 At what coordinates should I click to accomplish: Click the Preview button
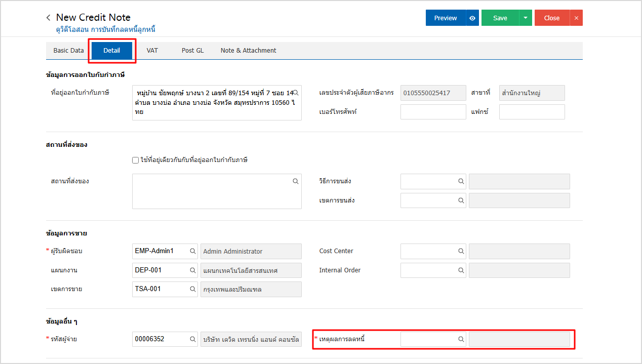click(x=446, y=18)
